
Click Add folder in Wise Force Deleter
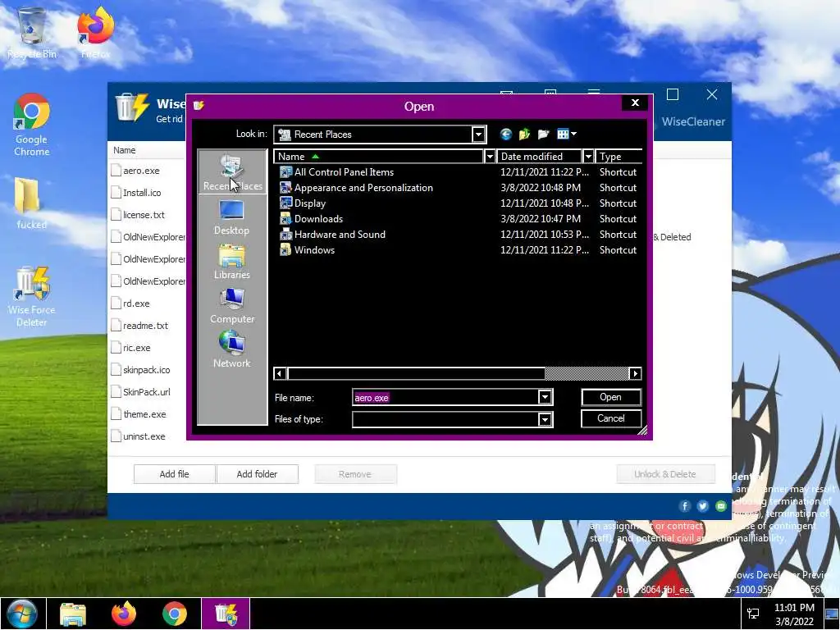[257, 474]
